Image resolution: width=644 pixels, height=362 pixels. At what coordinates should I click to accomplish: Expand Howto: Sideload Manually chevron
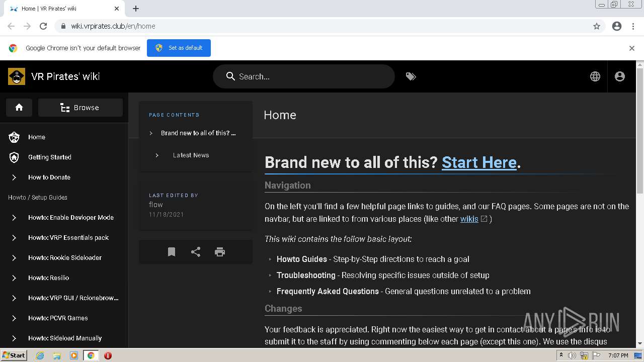pos(14,338)
